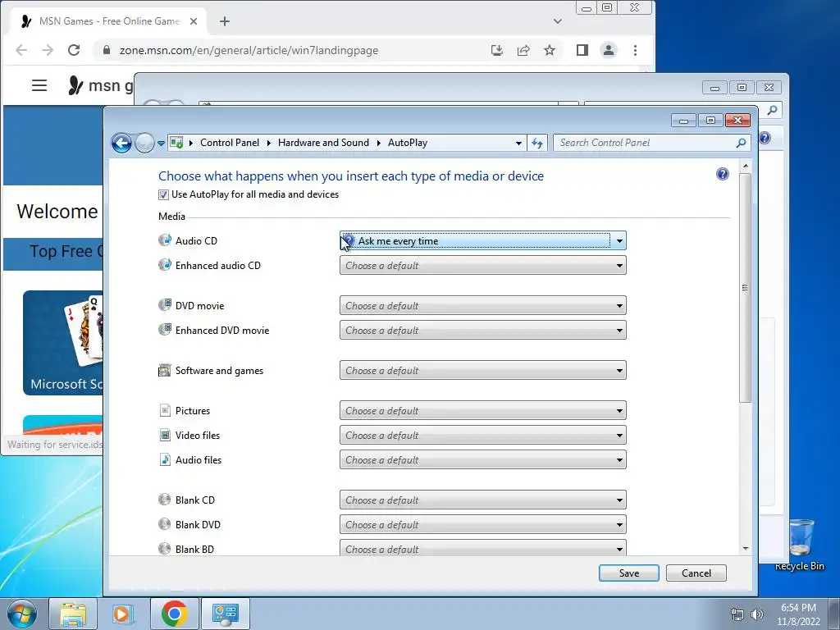Click the Cancel button

tap(696, 573)
